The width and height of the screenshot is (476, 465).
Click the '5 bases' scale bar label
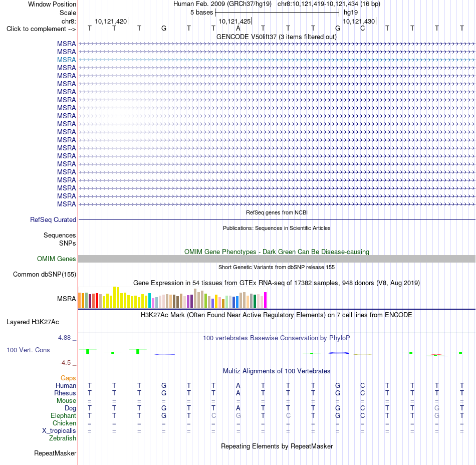pyautogui.click(x=201, y=13)
